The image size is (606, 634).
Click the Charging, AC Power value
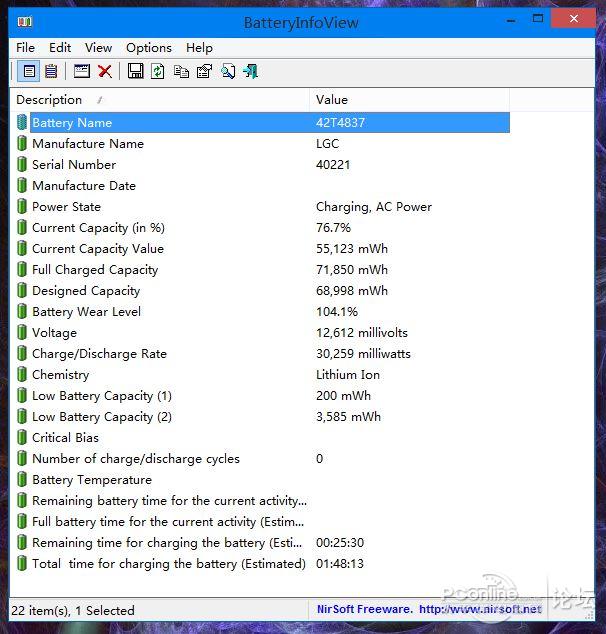coord(374,207)
